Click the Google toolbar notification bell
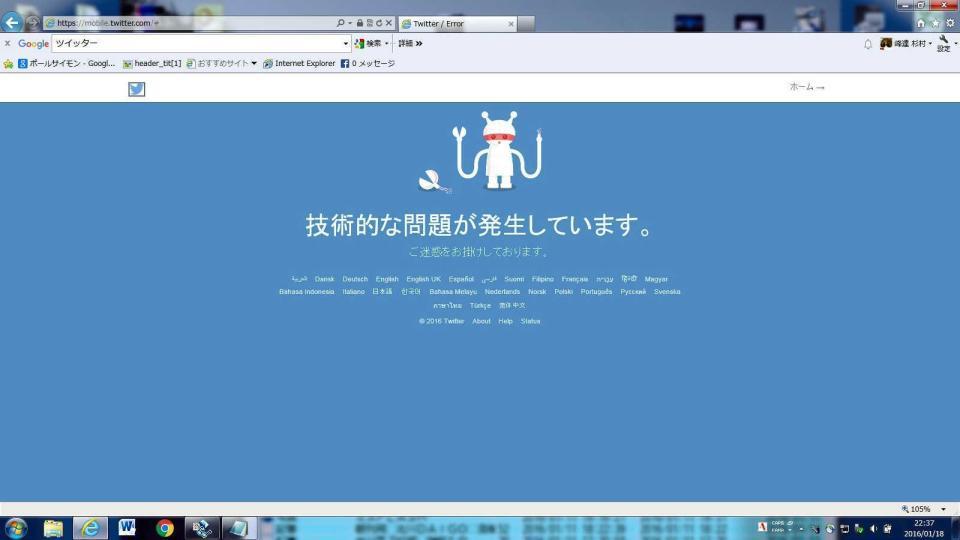Image resolution: width=960 pixels, height=540 pixels. click(x=868, y=44)
